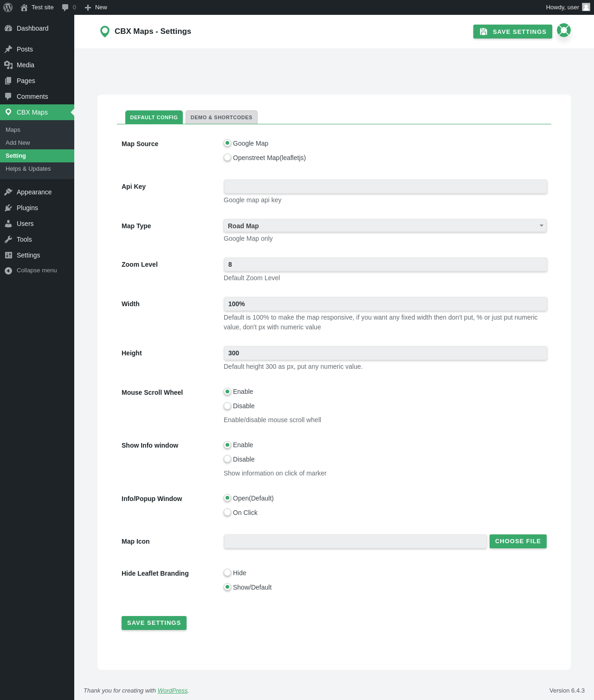Focus the Api Key input field

385,186
